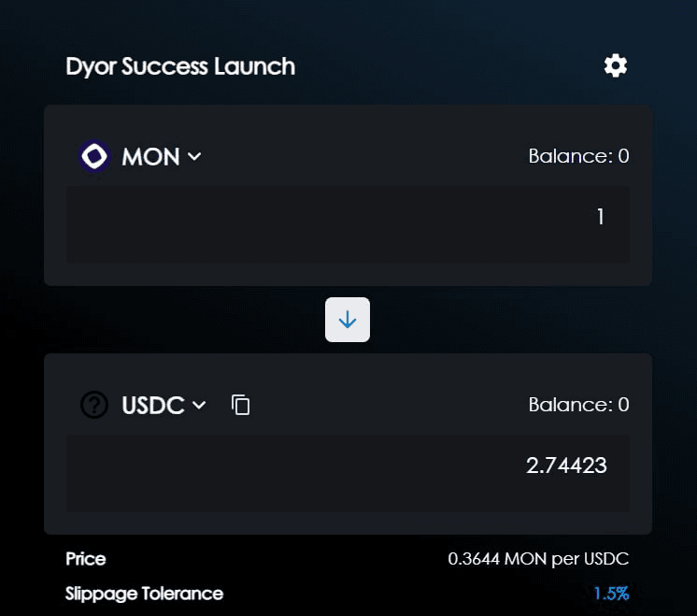This screenshot has width=697, height=616.
Task: Click the Dyor Success Launch title
Action: [180, 66]
